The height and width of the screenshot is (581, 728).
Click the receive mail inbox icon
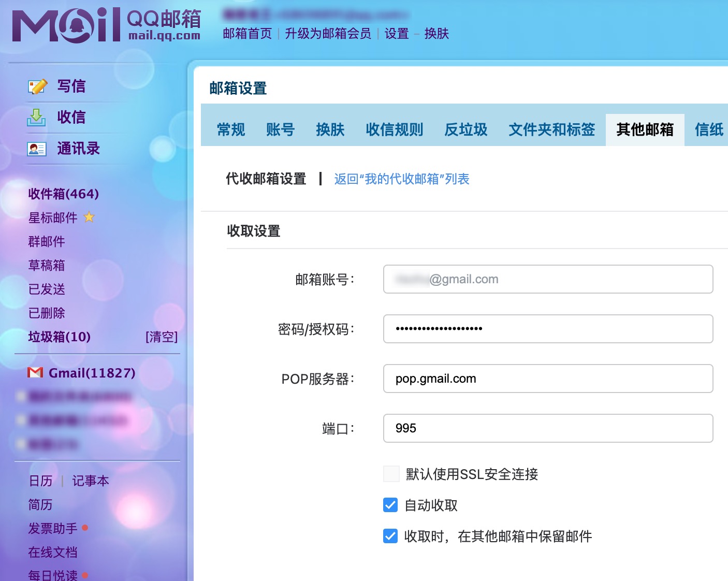pos(36,118)
